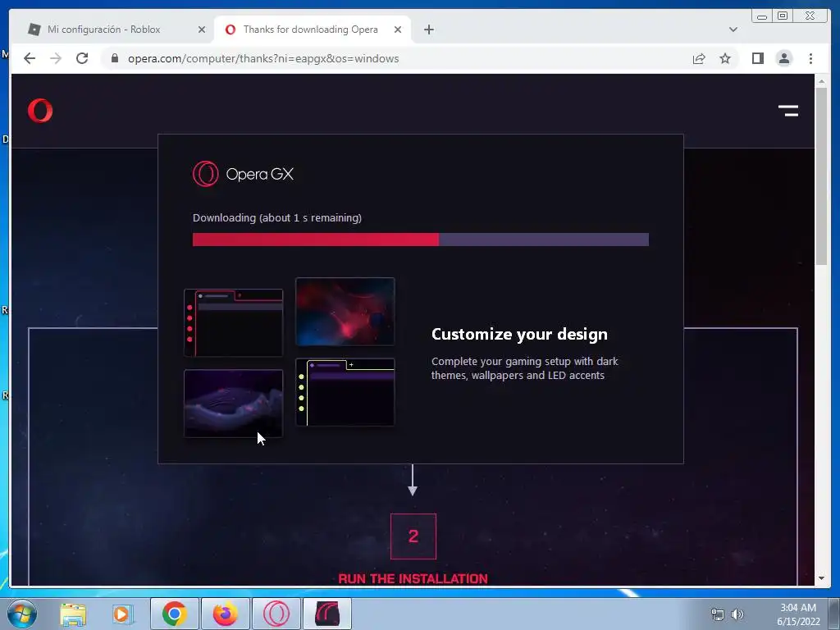Reload the Opera download page

(x=82, y=58)
